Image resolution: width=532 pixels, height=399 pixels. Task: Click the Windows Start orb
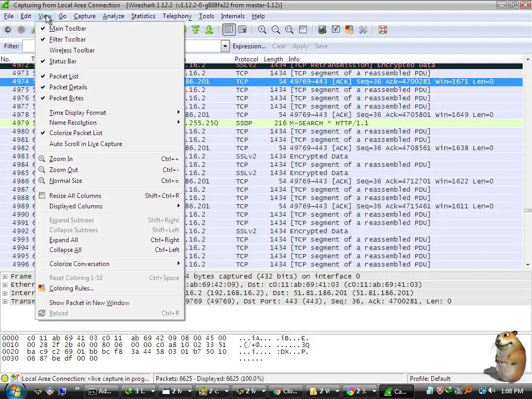(x=15, y=391)
